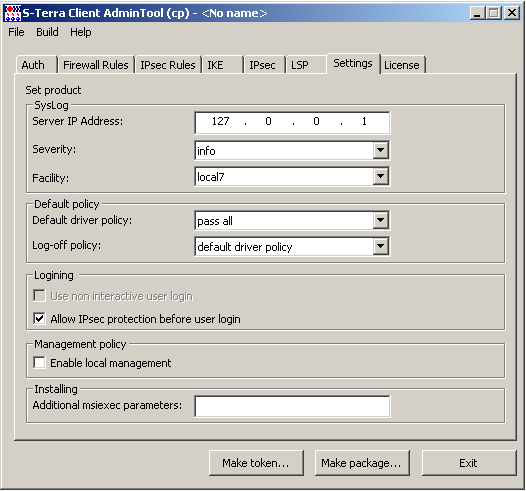Image resolution: width=526 pixels, height=491 pixels.
Task: Expand the Facility dropdown arrow
Action: click(380, 176)
